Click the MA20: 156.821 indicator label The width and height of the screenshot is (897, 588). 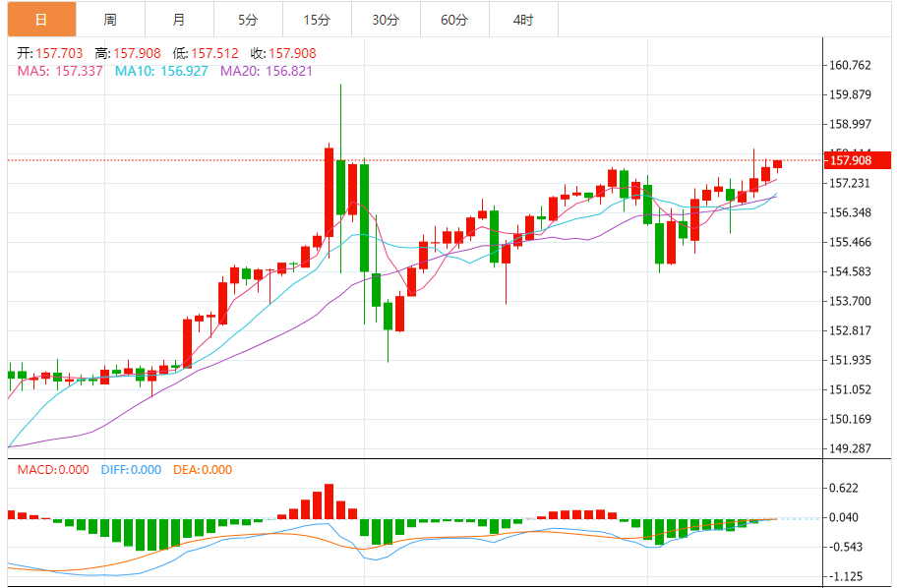(x=267, y=71)
